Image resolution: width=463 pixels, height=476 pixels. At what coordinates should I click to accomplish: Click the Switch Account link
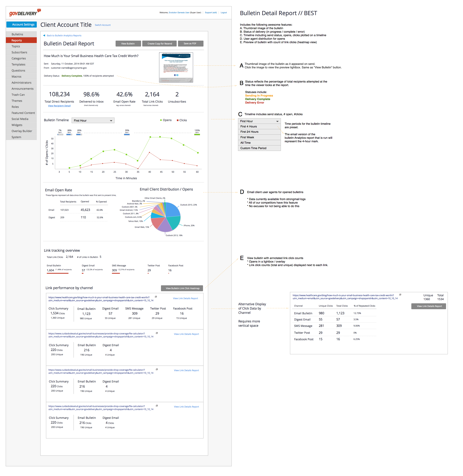coord(103,25)
